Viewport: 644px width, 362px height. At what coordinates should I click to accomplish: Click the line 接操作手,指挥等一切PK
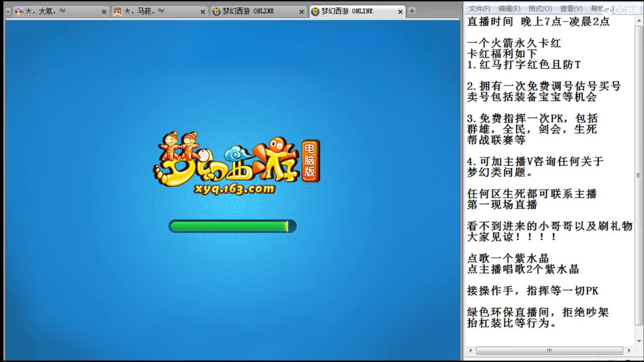[x=533, y=291]
